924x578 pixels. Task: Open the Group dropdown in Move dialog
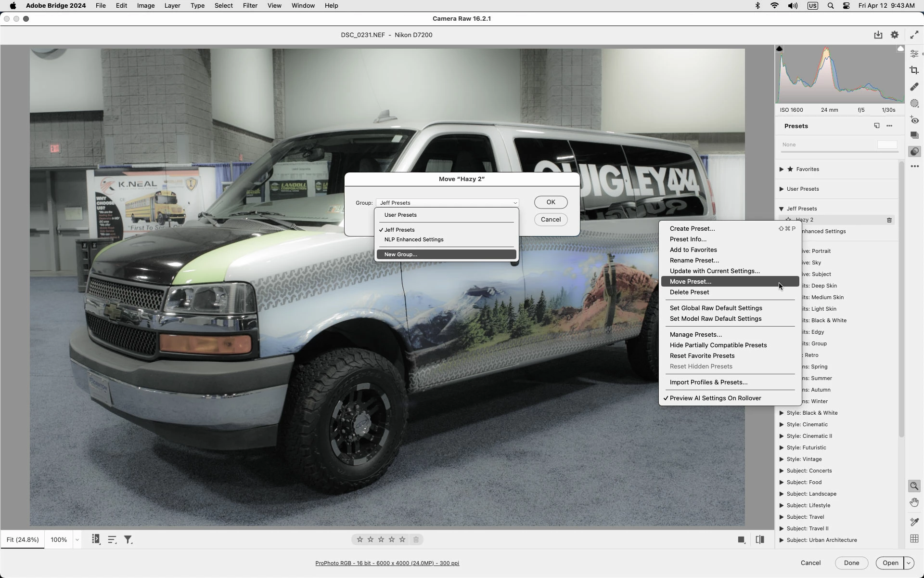point(447,203)
